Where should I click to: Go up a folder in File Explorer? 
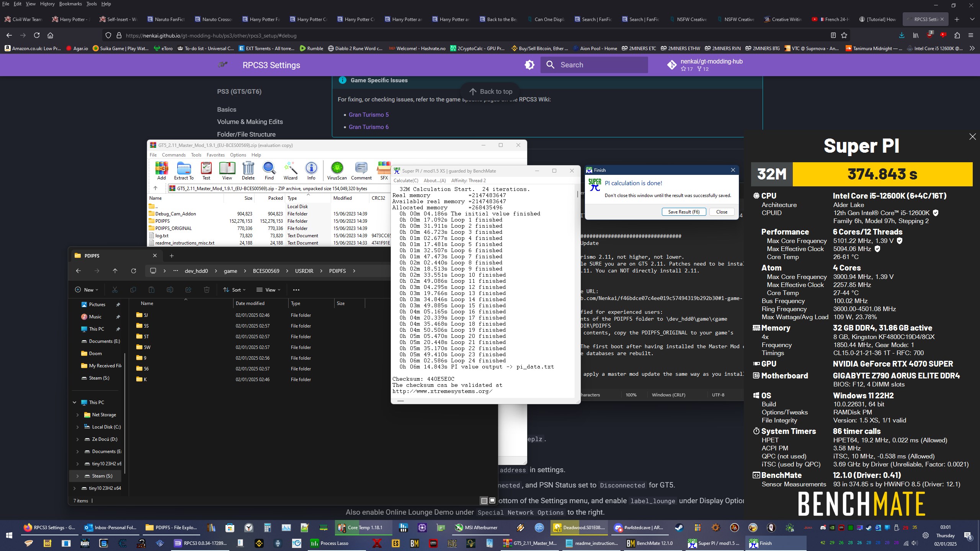[x=115, y=271]
